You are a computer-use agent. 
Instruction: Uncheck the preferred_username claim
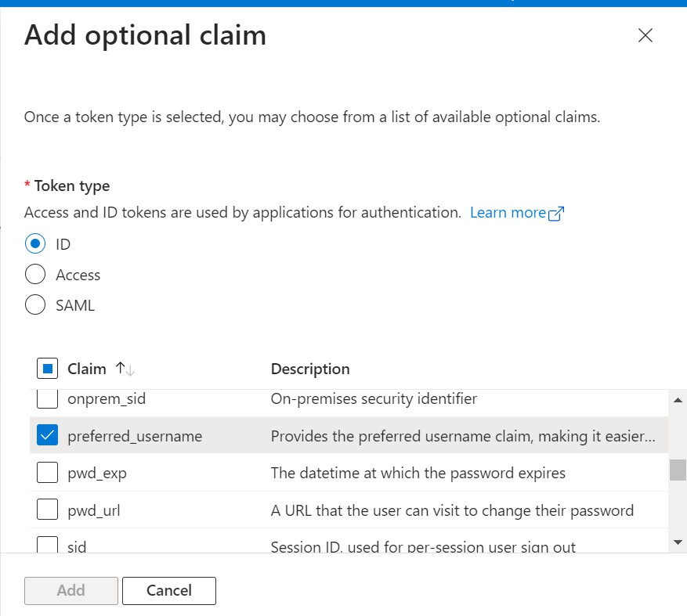[x=46, y=435]
